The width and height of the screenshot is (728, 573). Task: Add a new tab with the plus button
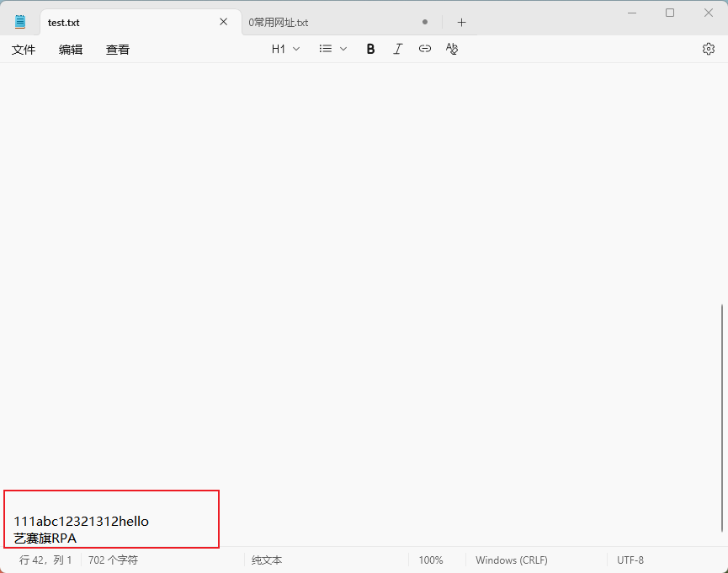pos(461,23)
